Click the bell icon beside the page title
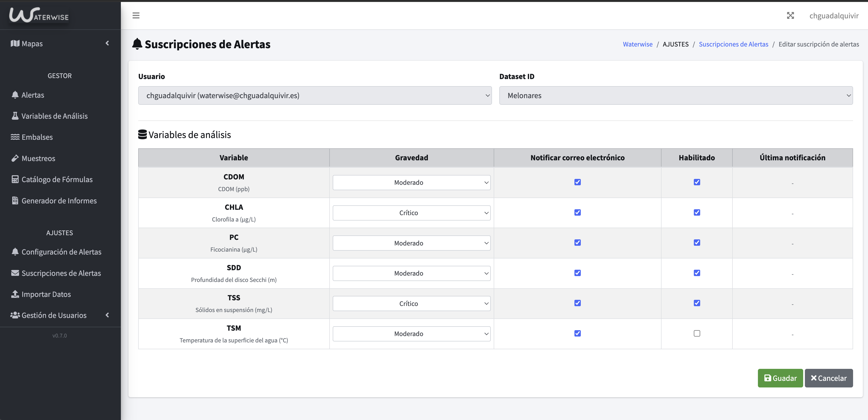 coord(137,44)
